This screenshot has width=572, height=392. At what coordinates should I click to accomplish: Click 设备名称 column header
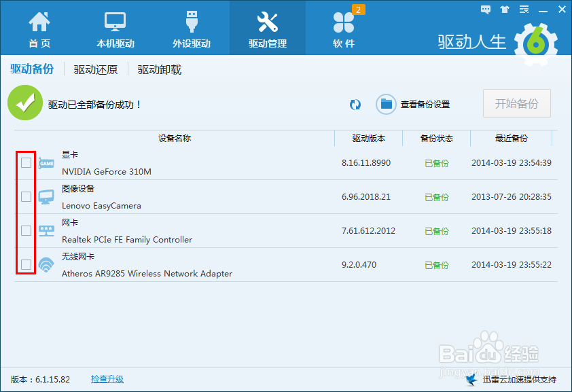[x=175, y=138]
